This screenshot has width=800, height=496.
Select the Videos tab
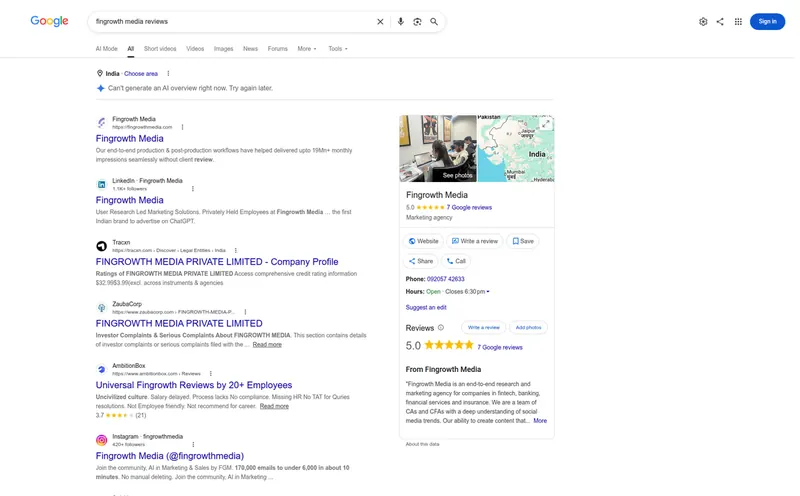(195, 48)
